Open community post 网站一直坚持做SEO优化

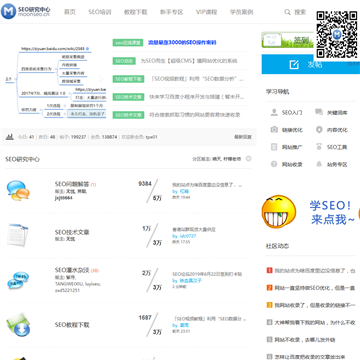tap(314, 288)
